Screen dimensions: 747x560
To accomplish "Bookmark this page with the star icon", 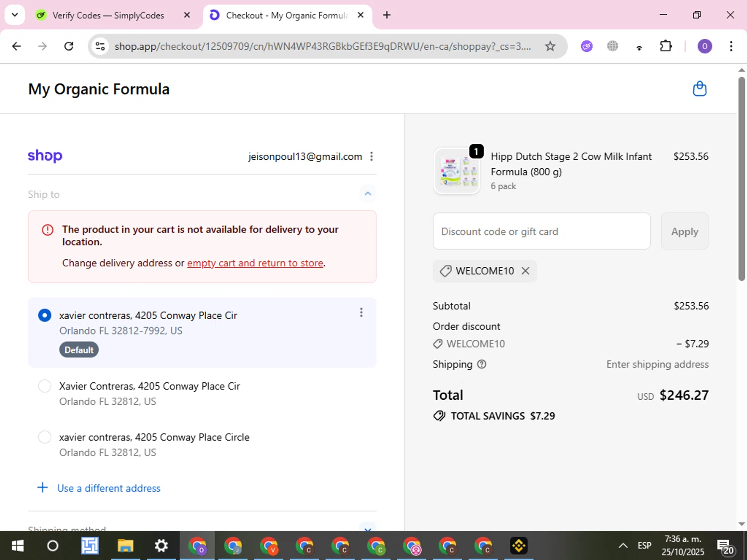I will pos(550,46).
